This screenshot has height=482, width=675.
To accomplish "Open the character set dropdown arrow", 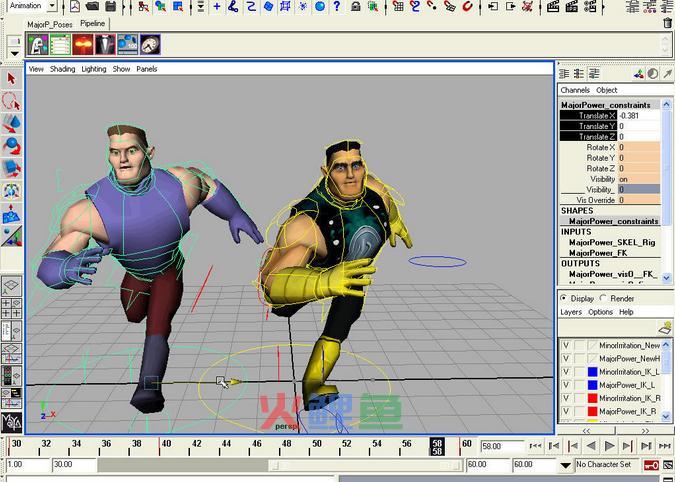I will click(566, 465).
